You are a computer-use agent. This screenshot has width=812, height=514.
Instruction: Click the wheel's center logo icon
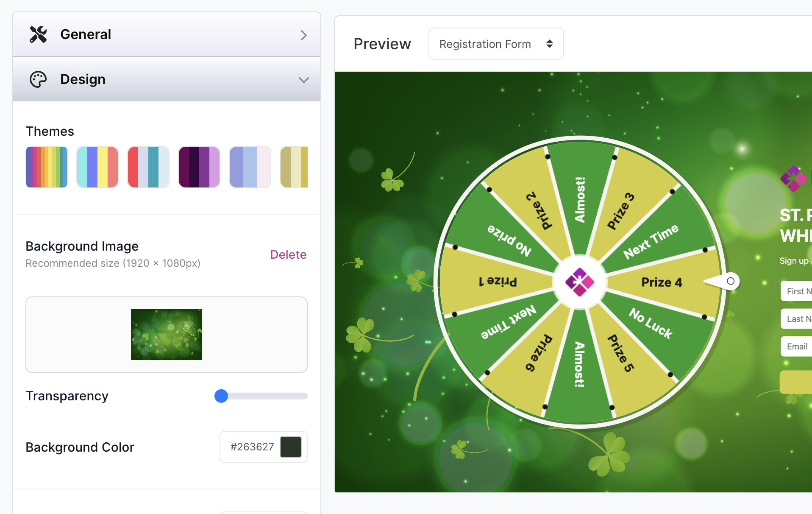[x=579, y=282]
